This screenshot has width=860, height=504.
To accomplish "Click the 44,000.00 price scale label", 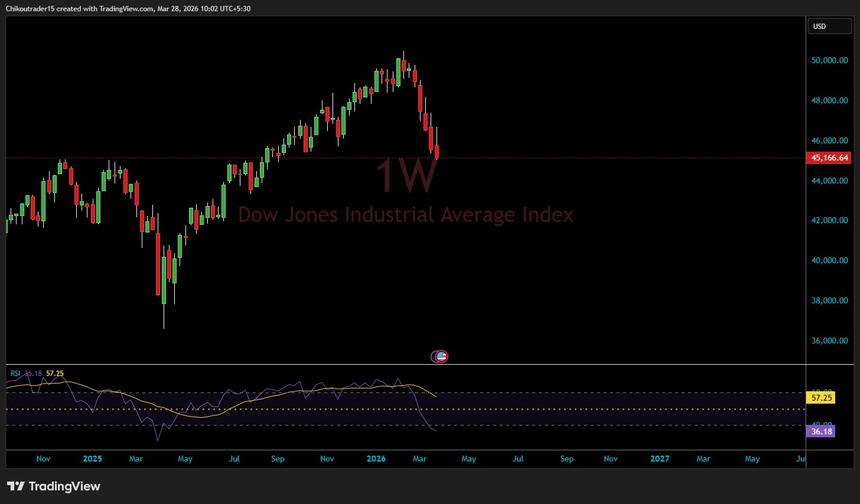I will tap(830, 181).
